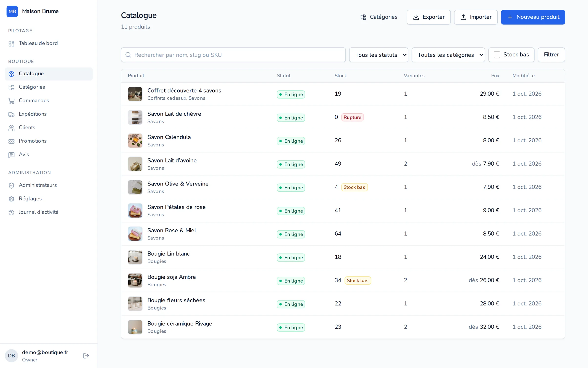Sort by the Prix column header
Viewport: 588px width, 368px height.
pos(495,76)
